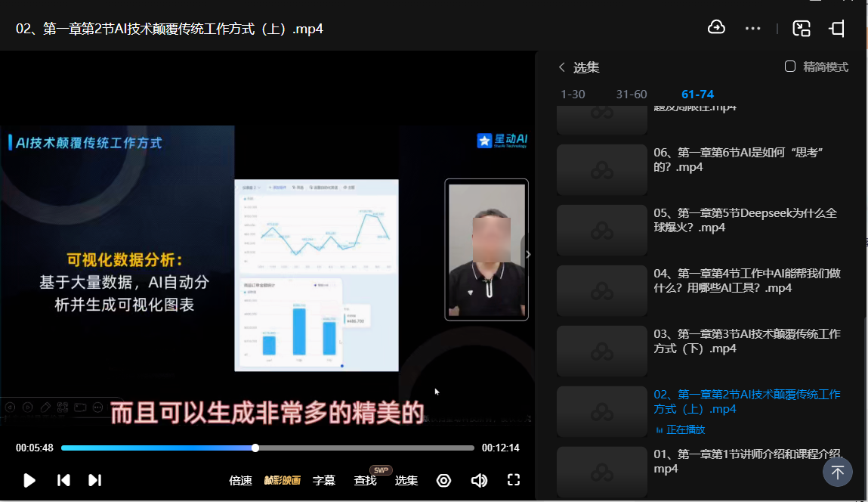Collapse the playlist panel with the side arrow

click(528, 254)
